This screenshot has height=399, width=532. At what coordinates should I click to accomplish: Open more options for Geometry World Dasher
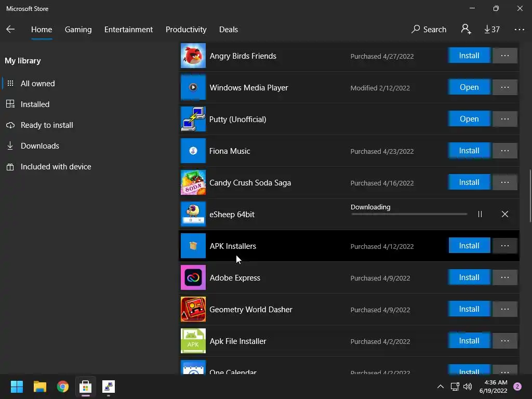[x=505, y=309]
